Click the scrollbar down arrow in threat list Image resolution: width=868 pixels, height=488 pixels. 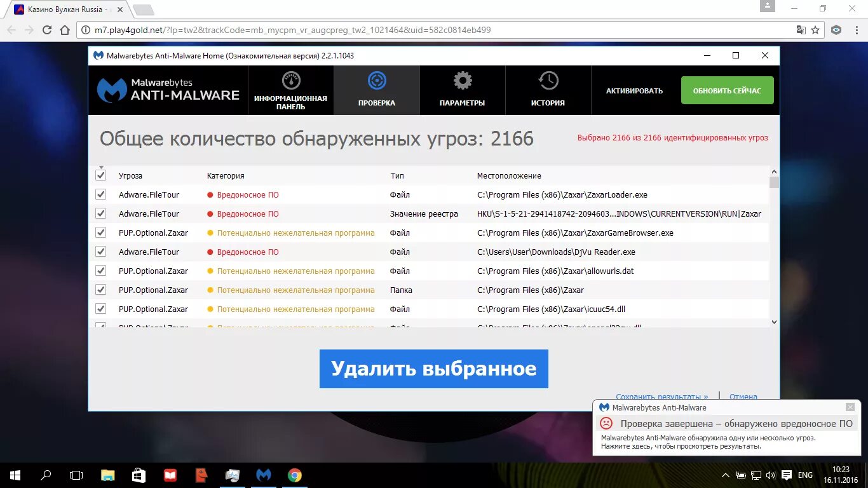tap(774, 322)
